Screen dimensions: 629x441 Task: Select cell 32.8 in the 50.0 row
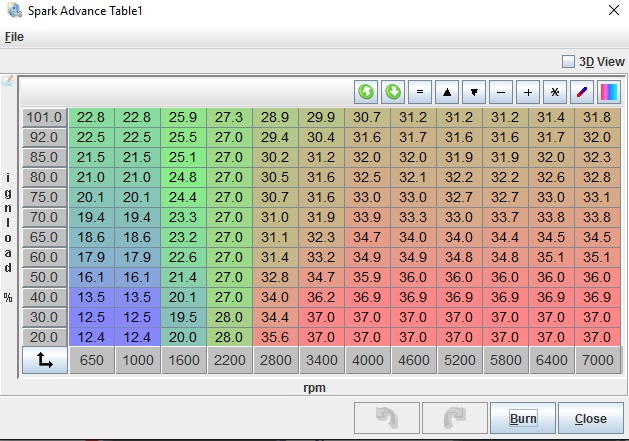pos(275,277)
